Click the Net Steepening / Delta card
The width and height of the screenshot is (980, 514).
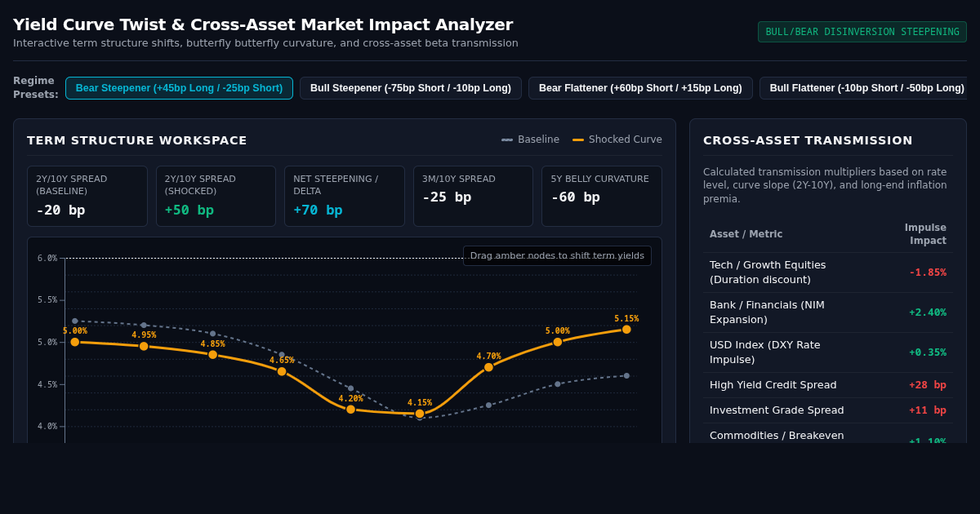pos(345,197)
